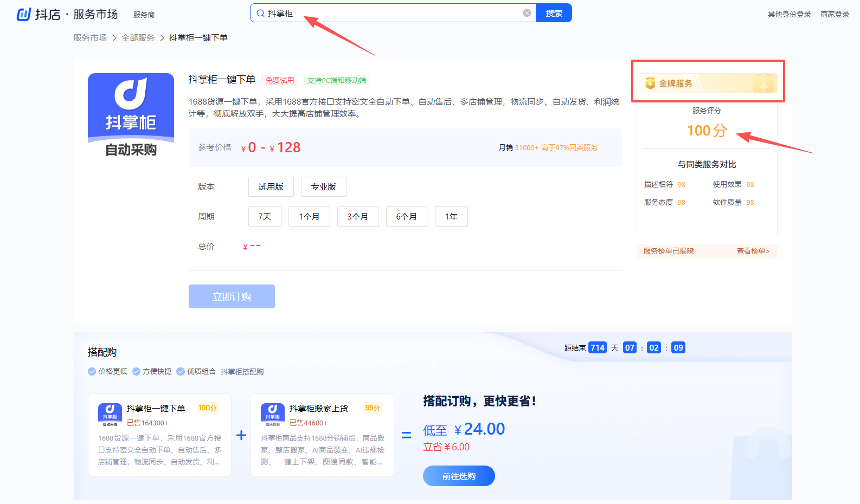Click the 优质组合 check mark icon

[x=181, y=372]
